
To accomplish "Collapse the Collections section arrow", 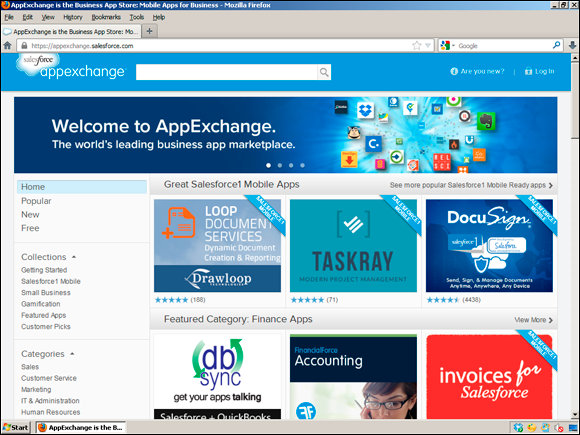I will click(74, 257).
